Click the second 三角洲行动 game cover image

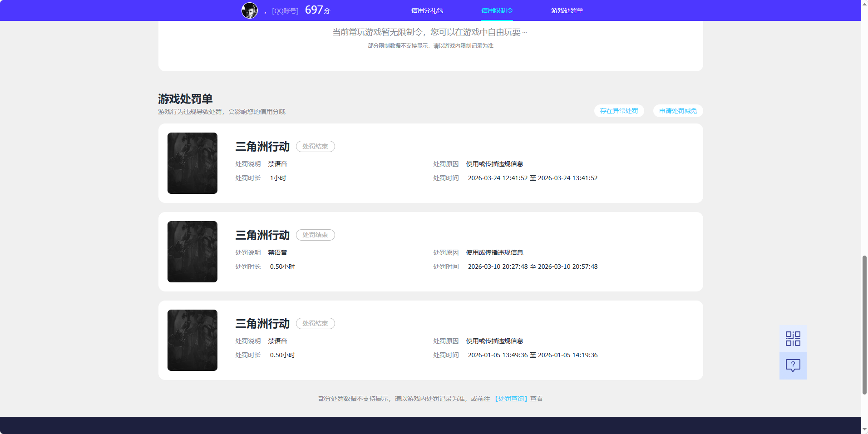pyautogui.click(x=192, y=252)
